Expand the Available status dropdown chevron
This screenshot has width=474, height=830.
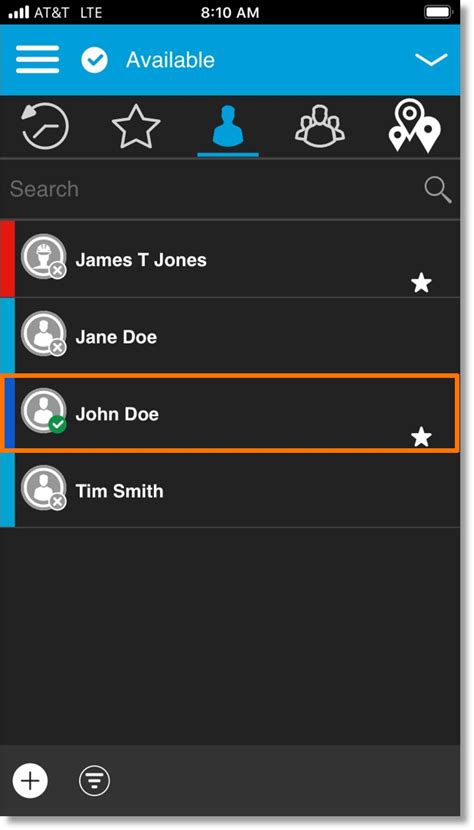(x=431, y=60)
